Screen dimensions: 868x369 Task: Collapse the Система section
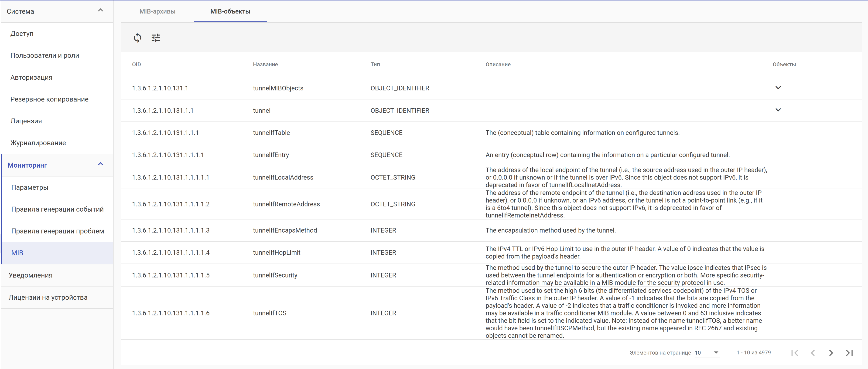[100, 10]
